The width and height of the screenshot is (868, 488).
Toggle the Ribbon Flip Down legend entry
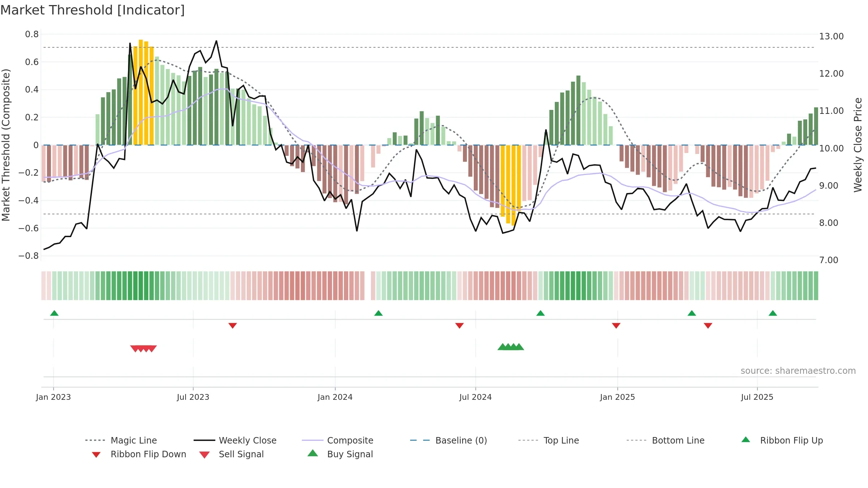pyautogui.click(x=139, y=454)
